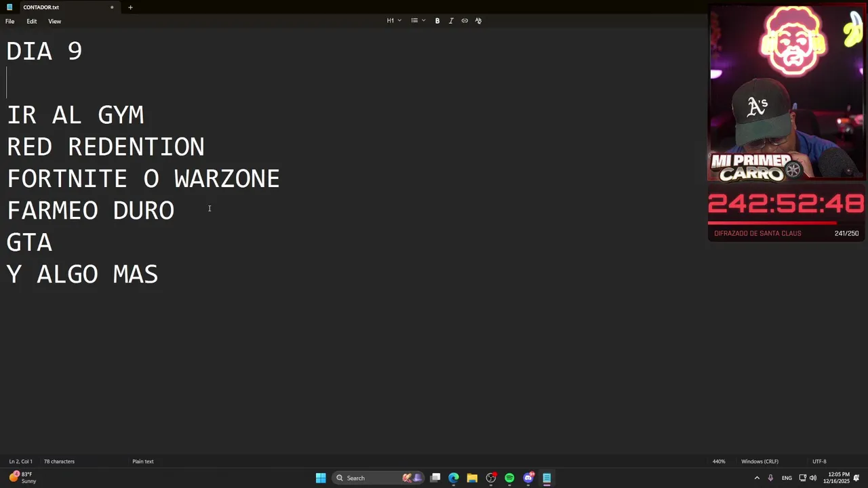Viewport: 868px width, 488px height.
Task: Open the View menu
Action: (54, 21)
